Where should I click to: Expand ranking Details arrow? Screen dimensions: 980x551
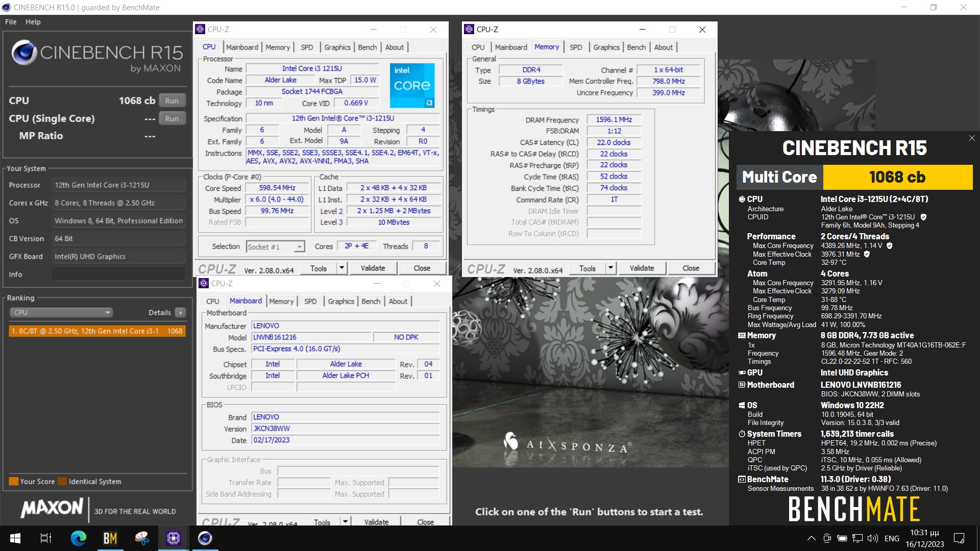[x=180, y=312]
